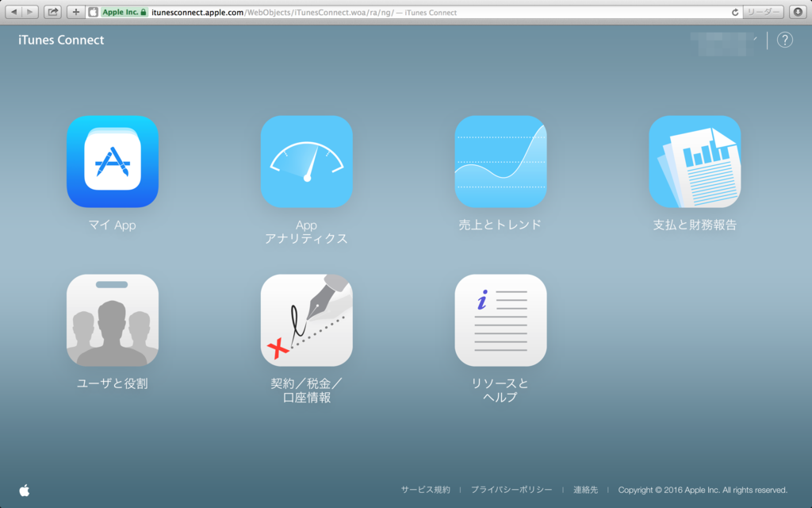Click the 売上とトレンド text label

tap(500, 225)
